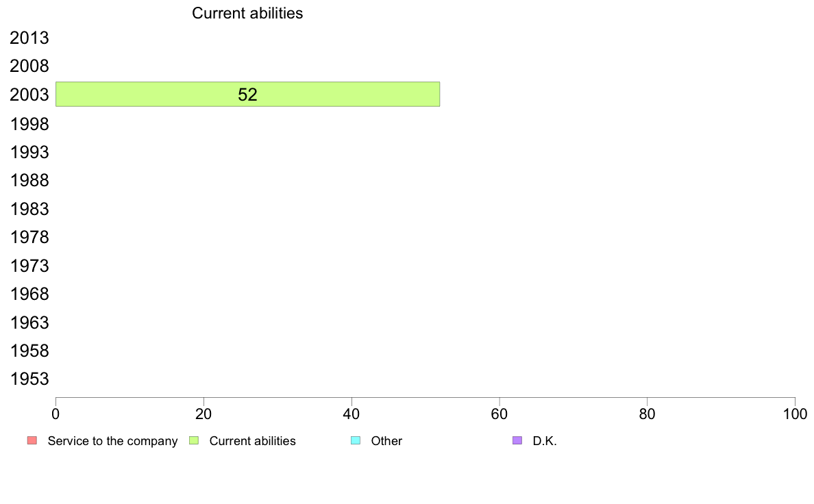Select the green 2003 bar labeled 52
This screenshot has height=504, width=814.
pos(247,94)
